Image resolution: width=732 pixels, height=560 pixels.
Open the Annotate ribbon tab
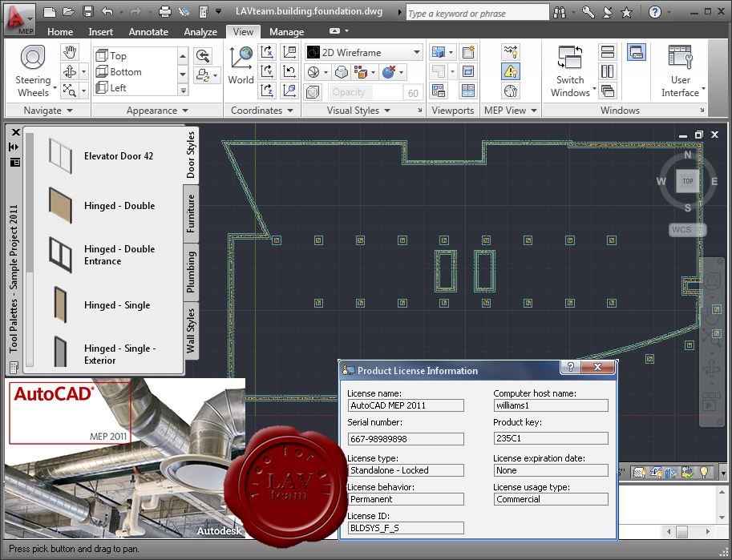point(148,32)
